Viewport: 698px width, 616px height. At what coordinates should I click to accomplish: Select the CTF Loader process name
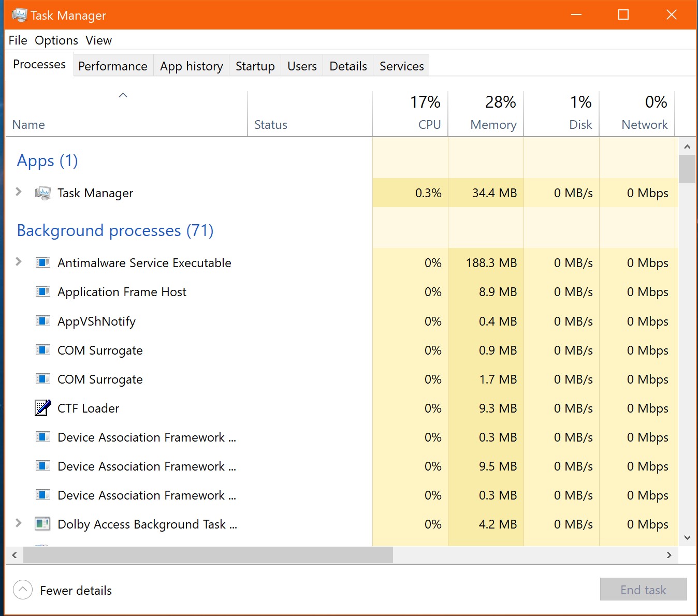(x=88, y=408)
